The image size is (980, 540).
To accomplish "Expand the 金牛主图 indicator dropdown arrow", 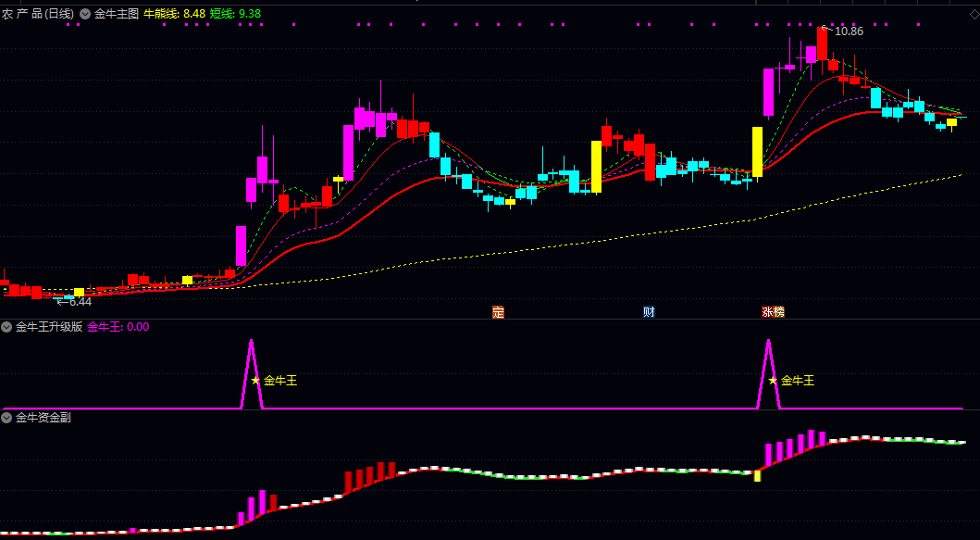I will pyautogui.click(x=85, y=14).
